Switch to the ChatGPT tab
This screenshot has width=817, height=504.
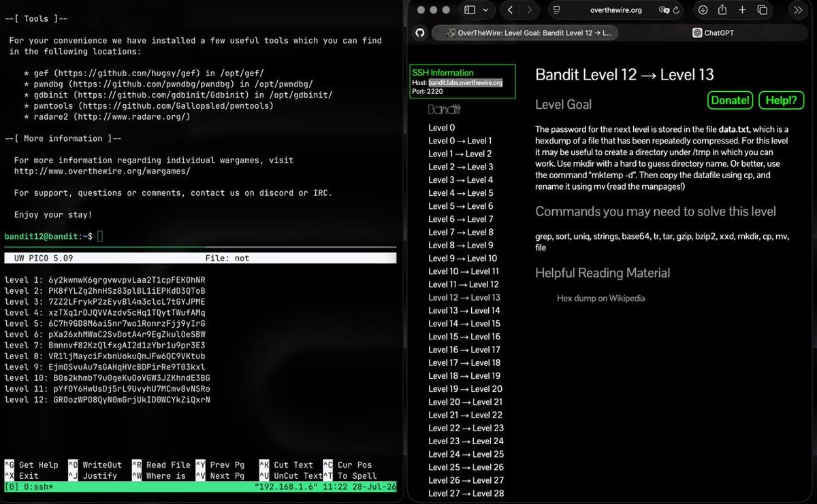click(713, 33)
